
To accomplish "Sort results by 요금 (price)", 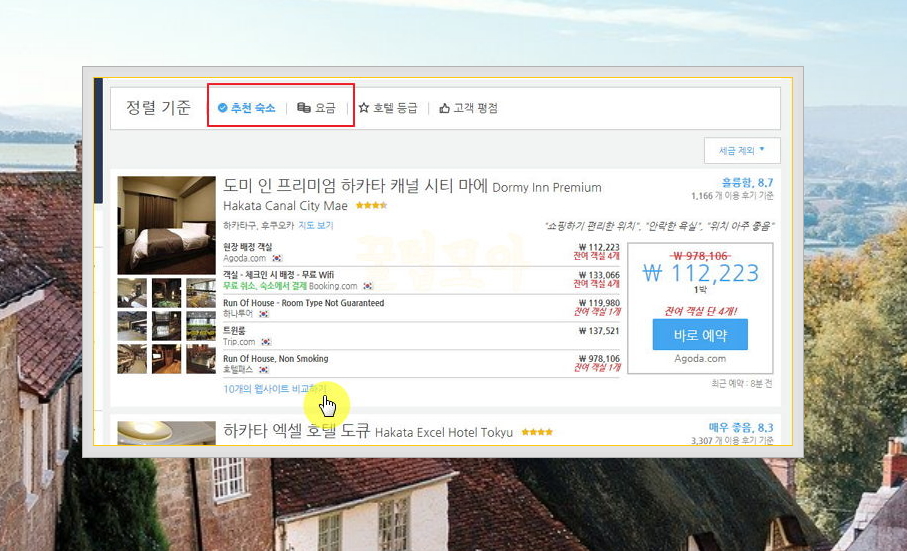I will (316, 108).
